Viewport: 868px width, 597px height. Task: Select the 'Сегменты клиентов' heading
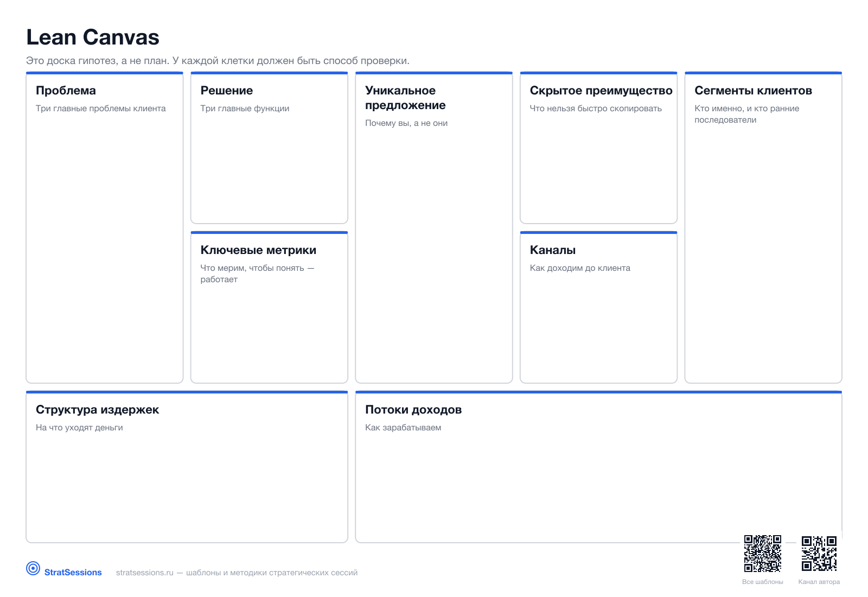pos(753,91)
